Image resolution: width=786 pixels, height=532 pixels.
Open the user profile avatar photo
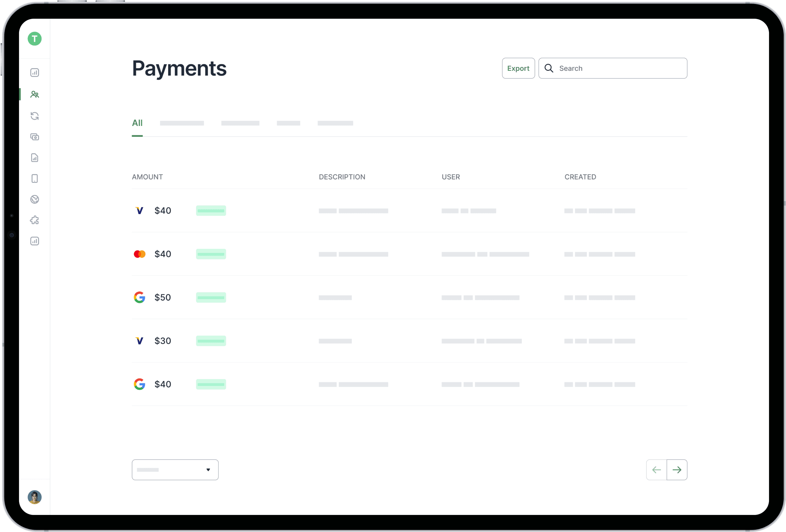point(34,497)
